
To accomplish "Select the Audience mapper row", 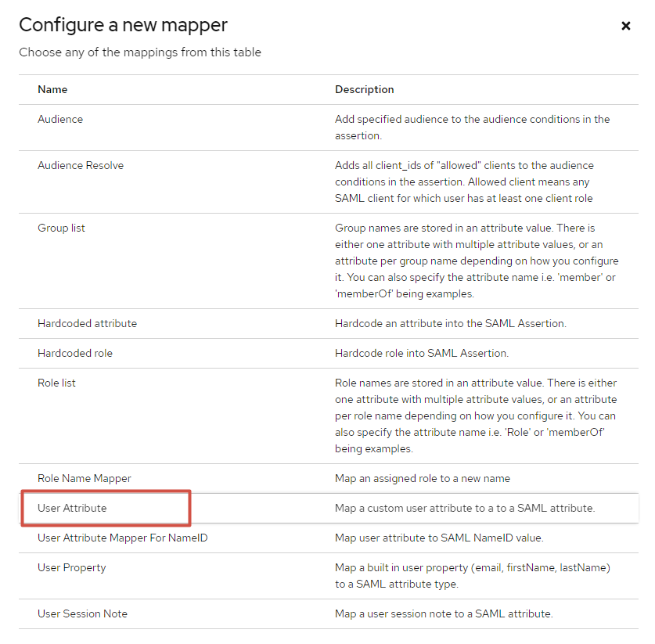I will 60,119.
